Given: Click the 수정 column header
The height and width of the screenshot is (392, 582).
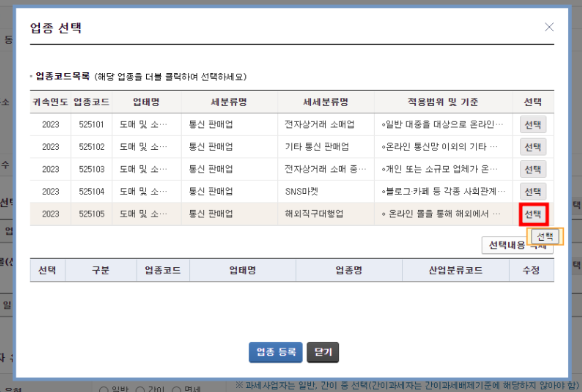Looking at the screenshot, I should tap(531, 270).
